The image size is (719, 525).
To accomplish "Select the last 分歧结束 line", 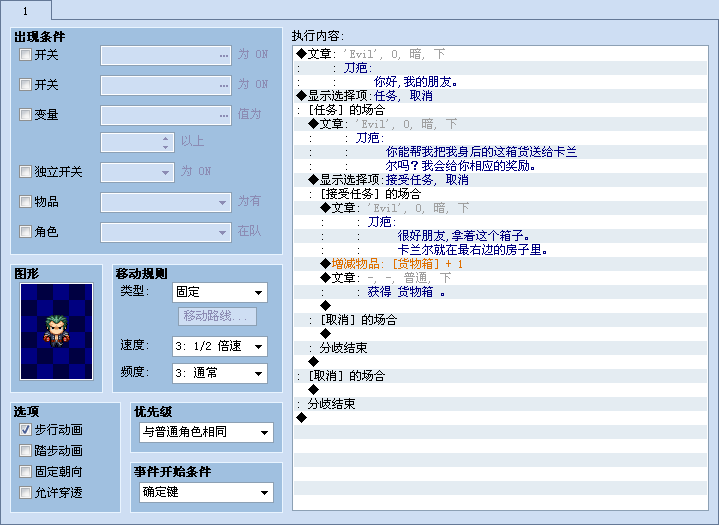I will (x=501, y=403).
